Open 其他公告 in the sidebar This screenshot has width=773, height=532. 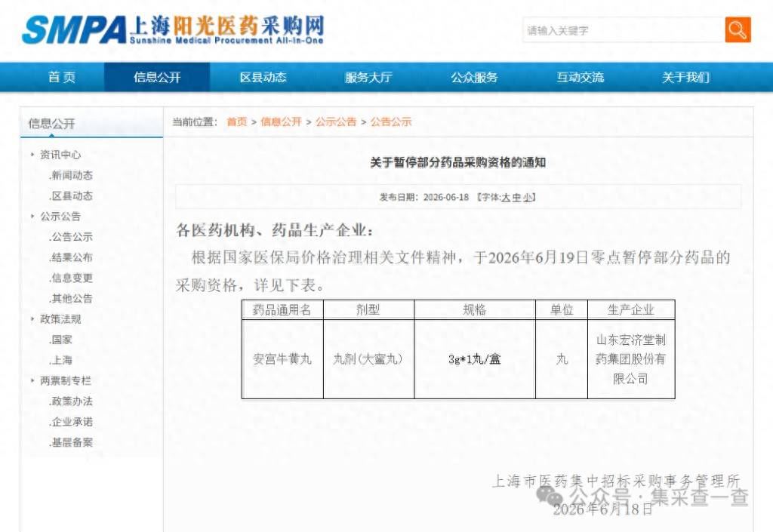71,299
